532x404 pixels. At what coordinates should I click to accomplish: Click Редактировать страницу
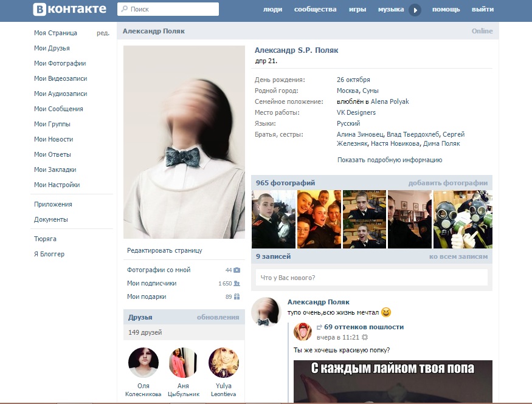(165, 250)
